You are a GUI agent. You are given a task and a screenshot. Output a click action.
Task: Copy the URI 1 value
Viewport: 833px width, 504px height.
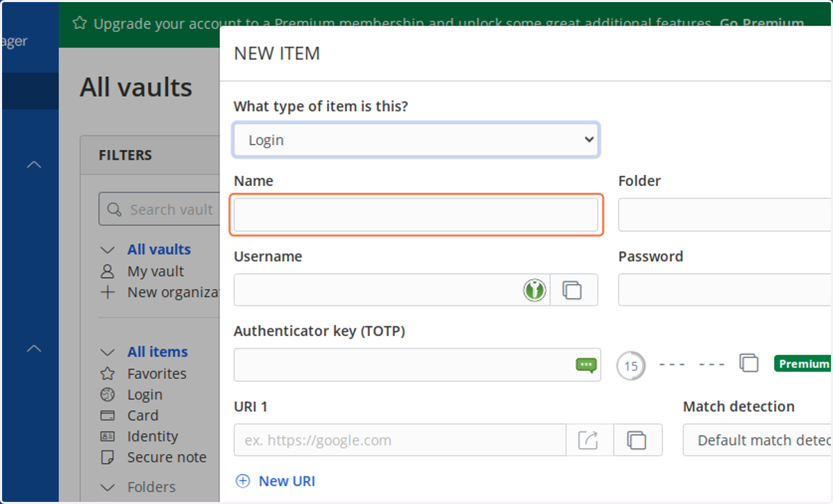pos(637,440)
